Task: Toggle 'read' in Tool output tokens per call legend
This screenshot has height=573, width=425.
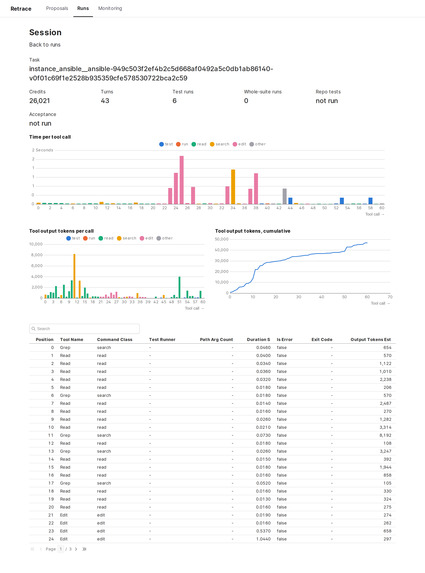Action: click(106, 238)
